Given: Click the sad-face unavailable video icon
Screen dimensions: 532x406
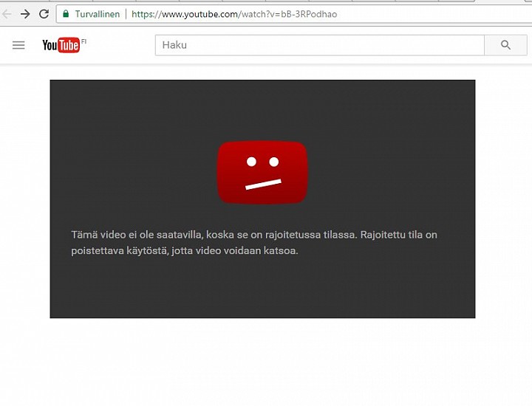Looking at the screenshot, I should tap(262, 173).
